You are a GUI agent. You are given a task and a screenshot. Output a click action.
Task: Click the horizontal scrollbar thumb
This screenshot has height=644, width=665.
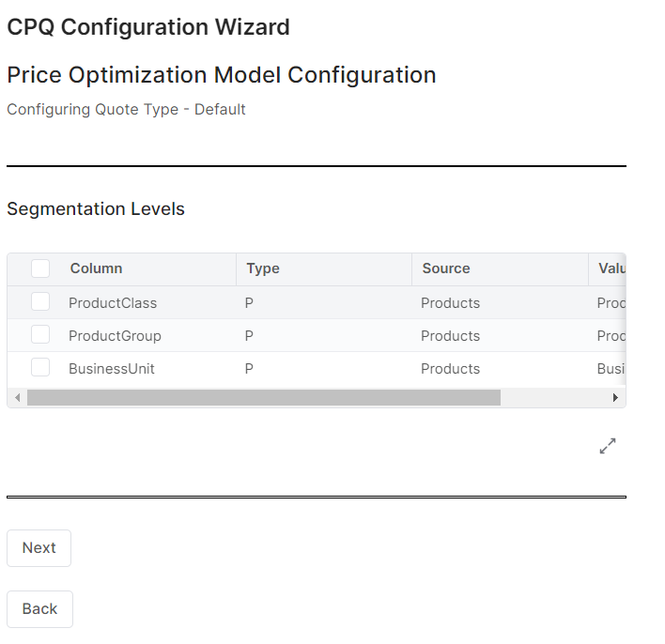(263, 398)
